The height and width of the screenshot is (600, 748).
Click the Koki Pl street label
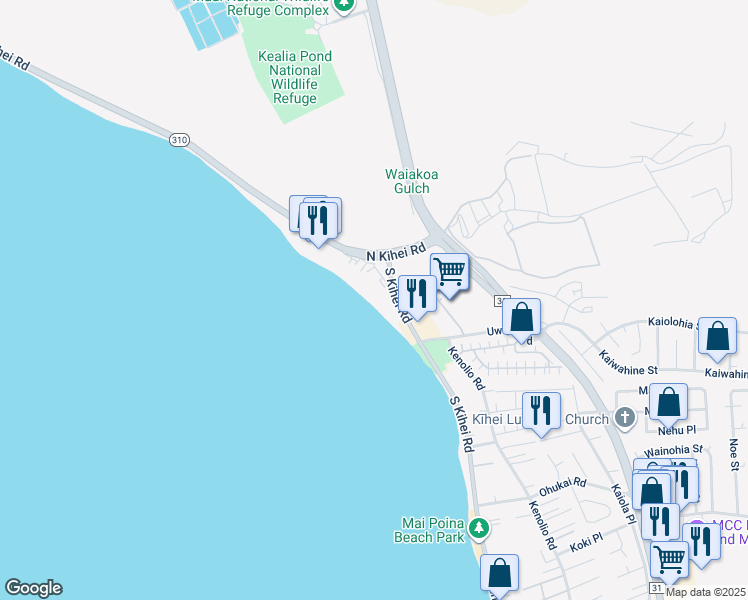point(586,543)
